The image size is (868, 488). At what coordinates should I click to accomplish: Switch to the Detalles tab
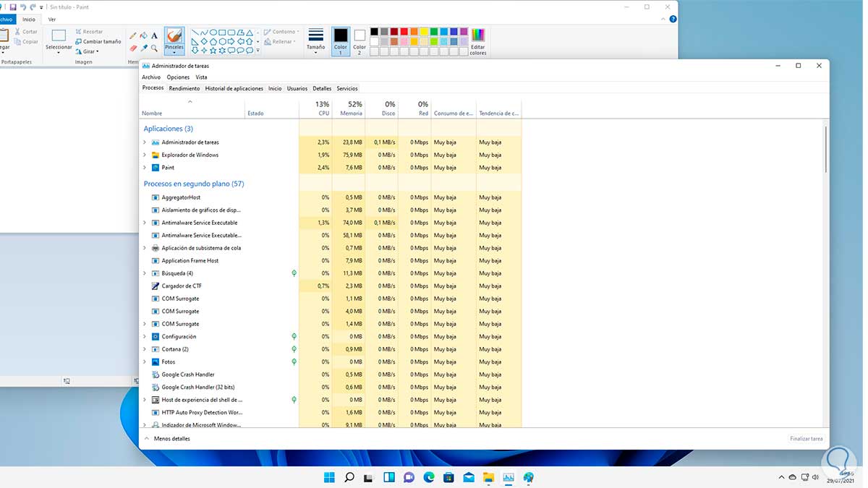point(322,88)
